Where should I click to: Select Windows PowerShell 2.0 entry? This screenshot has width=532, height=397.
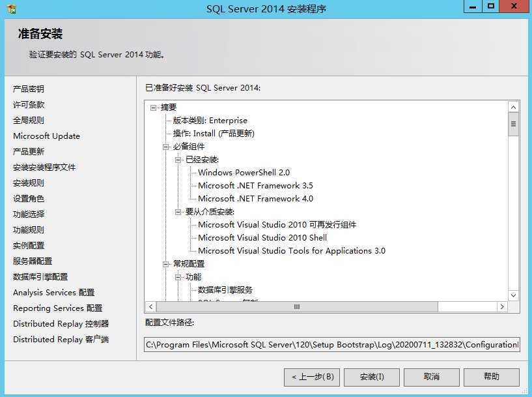(x=244, y=173)
